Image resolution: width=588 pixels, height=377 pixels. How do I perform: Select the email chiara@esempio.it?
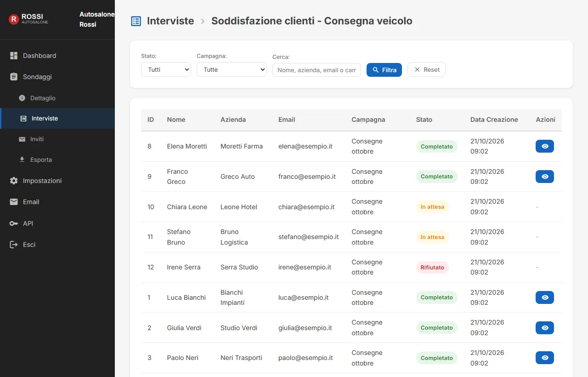pos(306,207)
